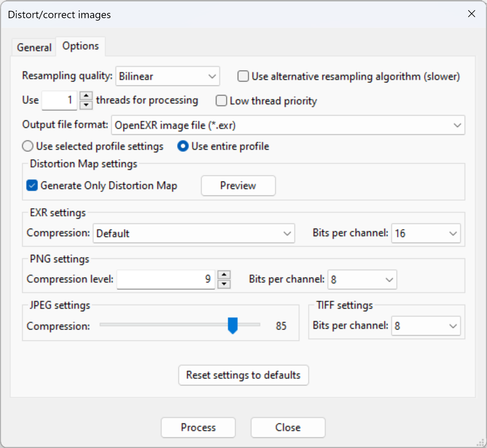
Task: Click the Preview button for distortion map
Action: tap(238, 185)
